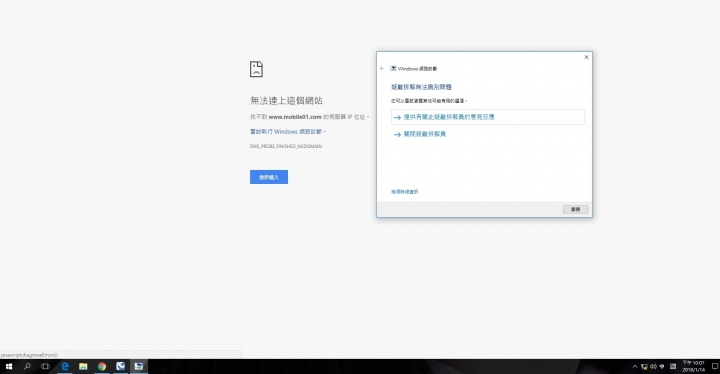Click the network status tray icon
This screenshot has height=374, width=720.
pyautogui.click(x=644, y=367)
